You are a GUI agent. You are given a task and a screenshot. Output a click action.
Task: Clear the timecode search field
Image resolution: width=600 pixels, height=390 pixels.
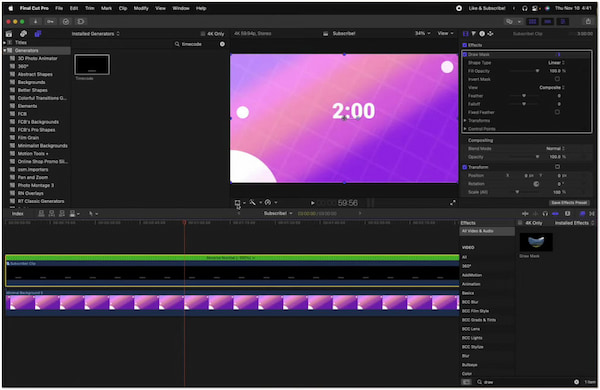point(222,44)
